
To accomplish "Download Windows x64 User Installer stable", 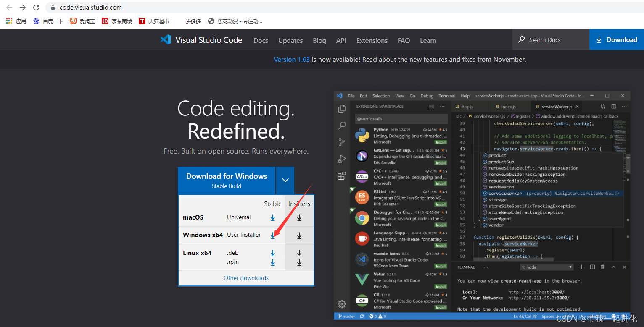I will click(x=273, y=235).
